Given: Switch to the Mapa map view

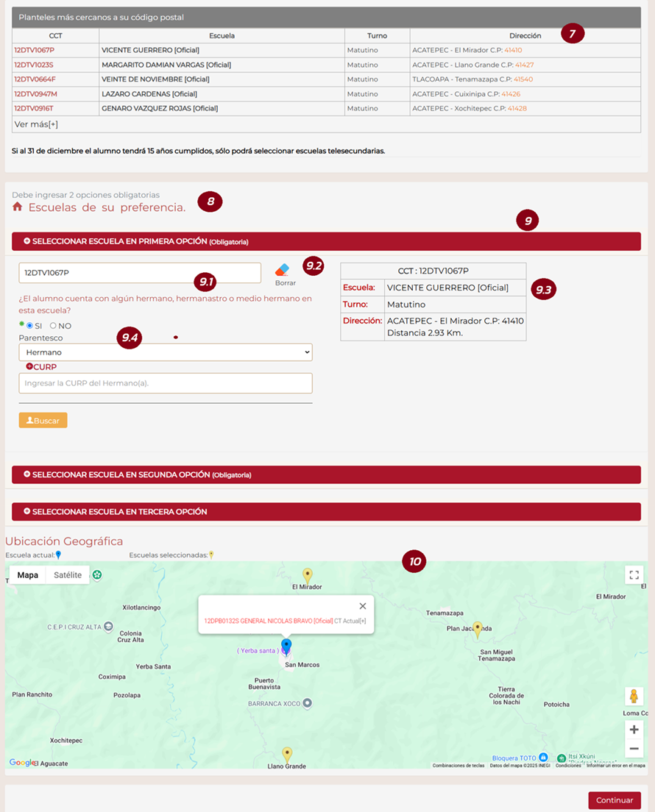Looking at the screenshot, I should pyautogui.click(x=28, y=575).
